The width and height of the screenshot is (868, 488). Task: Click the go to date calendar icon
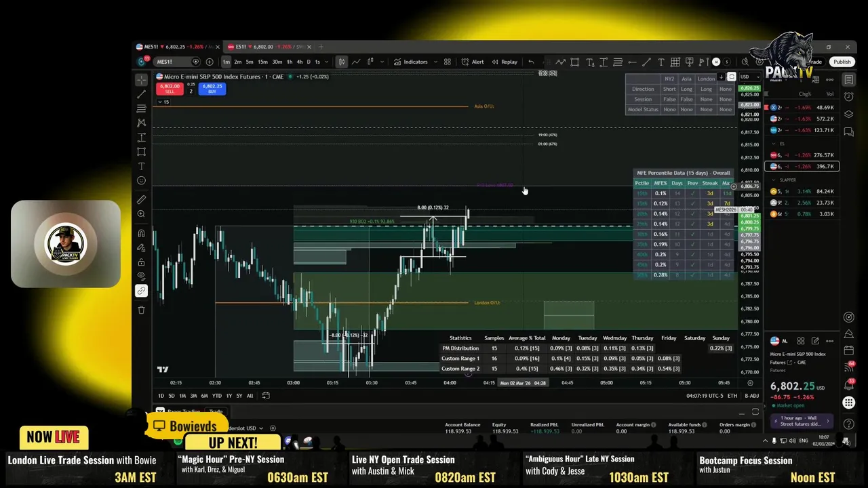[x=266, y=396]
